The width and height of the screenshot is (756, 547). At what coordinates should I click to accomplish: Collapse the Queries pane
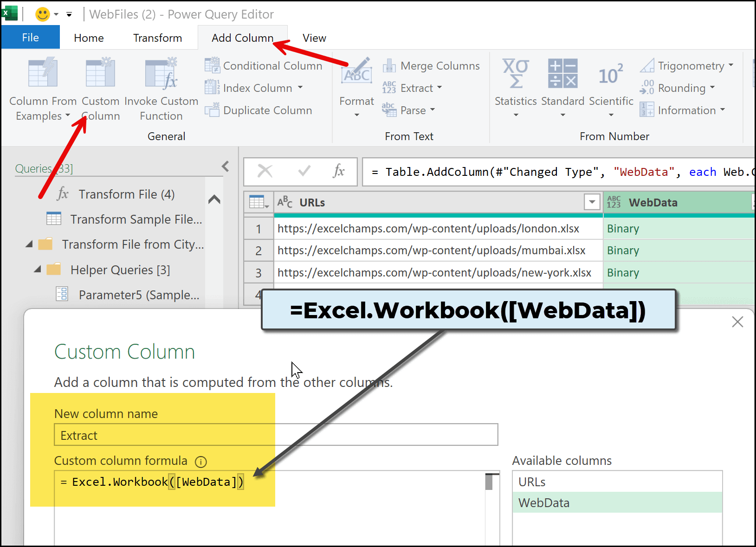[226, 167]
